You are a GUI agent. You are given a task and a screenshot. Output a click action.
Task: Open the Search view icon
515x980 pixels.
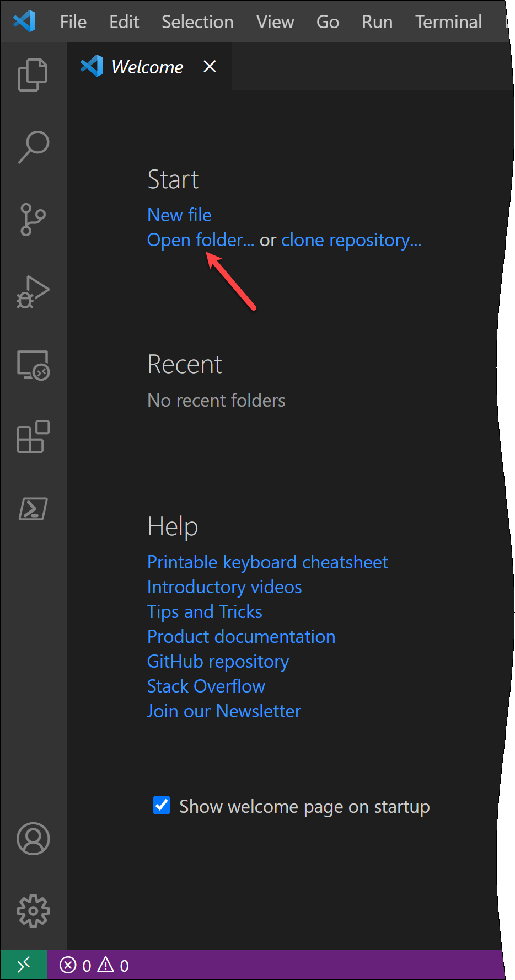[33, 147]
